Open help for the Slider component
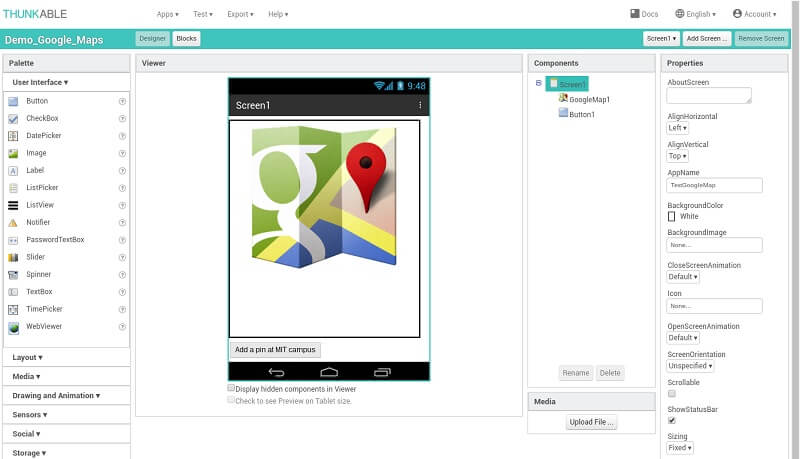 [x=122, y=258]
